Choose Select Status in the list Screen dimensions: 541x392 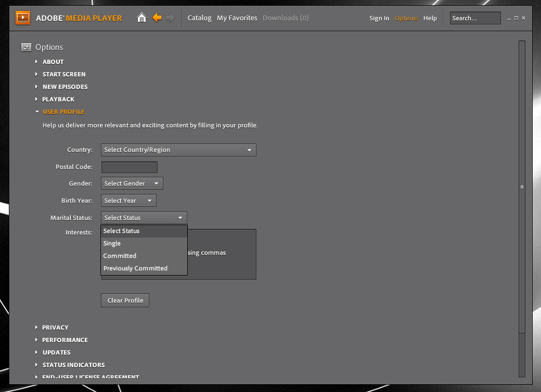[144, 231]
